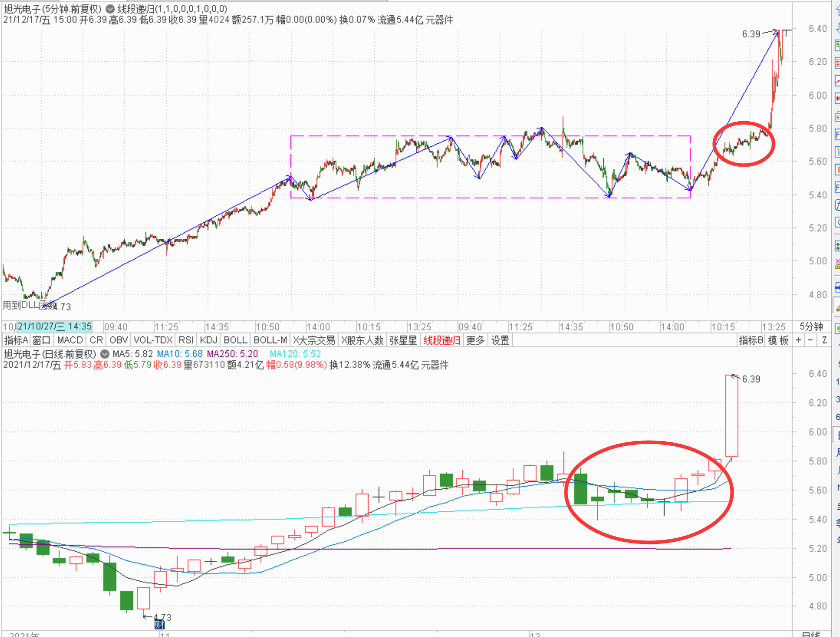The width and height of the screenshot is (840, 637).
Task: Click the minus zoom-out button
Action: [810, 340]
